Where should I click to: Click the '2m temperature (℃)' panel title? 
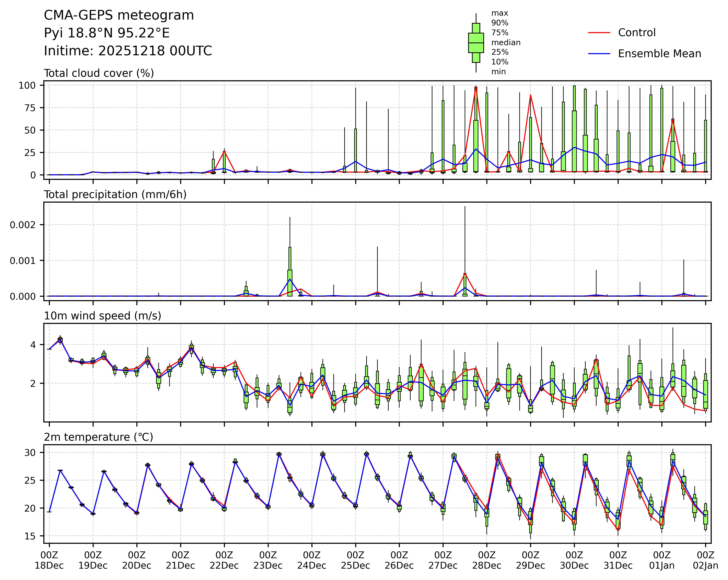point(98,437)
